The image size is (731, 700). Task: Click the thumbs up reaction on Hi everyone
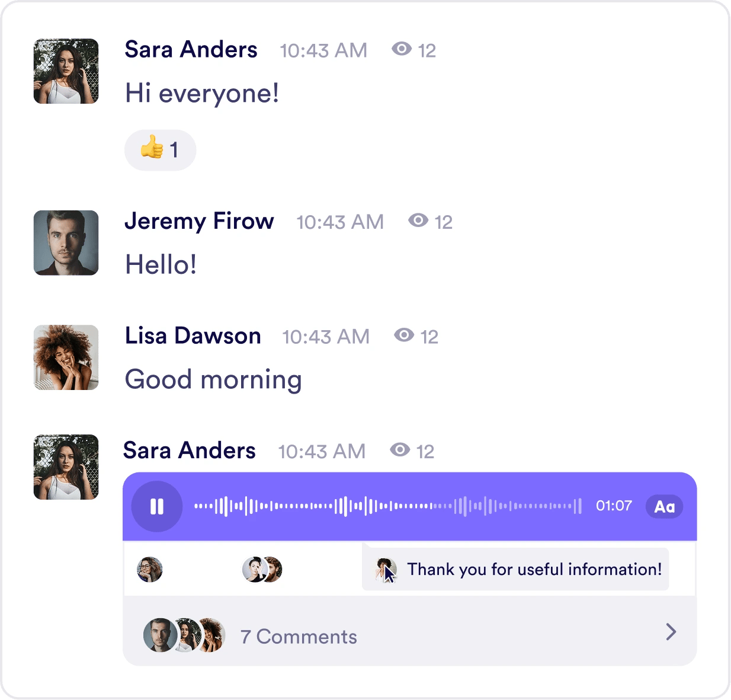pyautogui.click(x=160, y=150)
